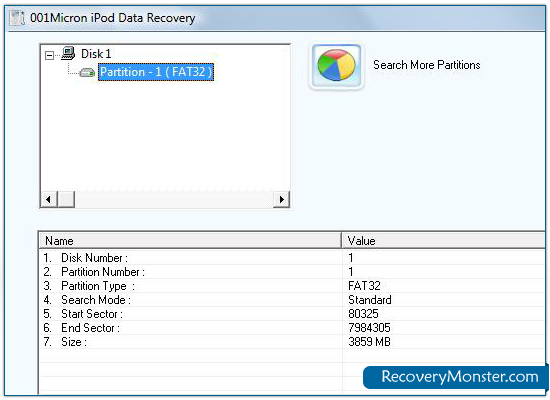Click the horizontal scrollbar thumb
The width and height of the screenshot is (550, 400).
pyautogui.click(x=66, y=199)
